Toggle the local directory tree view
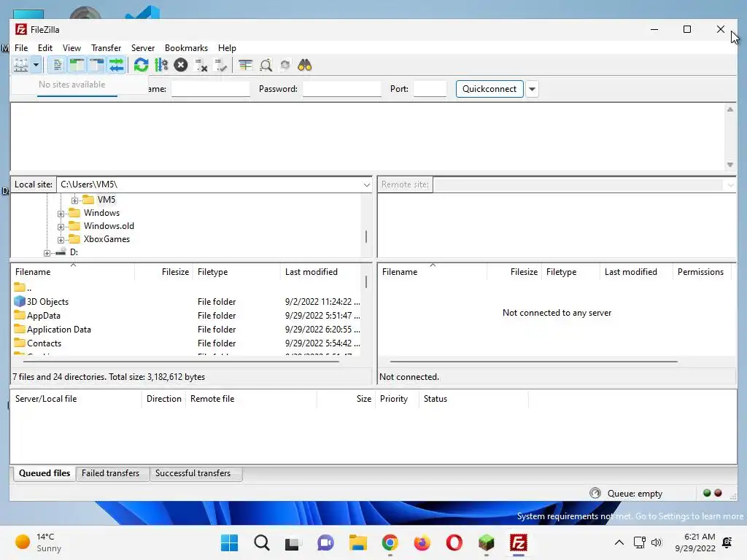This screenshot has height=560, width=747. click(77, 65)
